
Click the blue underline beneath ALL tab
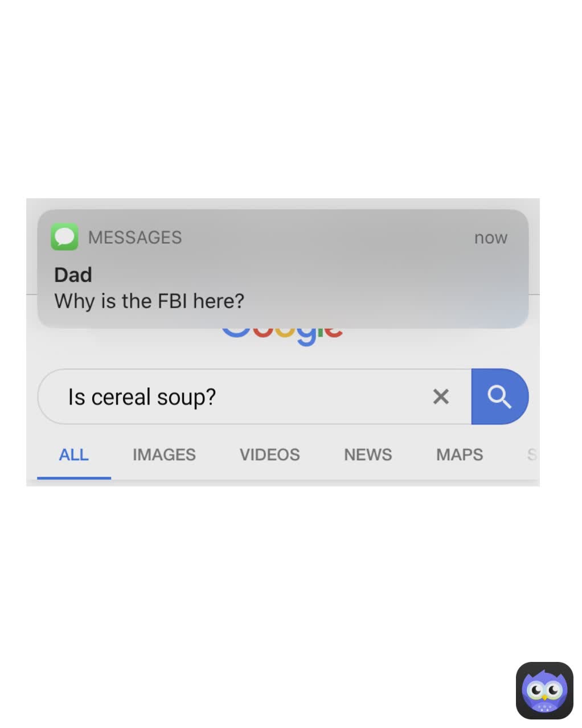pyautogui.click(x=74, y=478)
